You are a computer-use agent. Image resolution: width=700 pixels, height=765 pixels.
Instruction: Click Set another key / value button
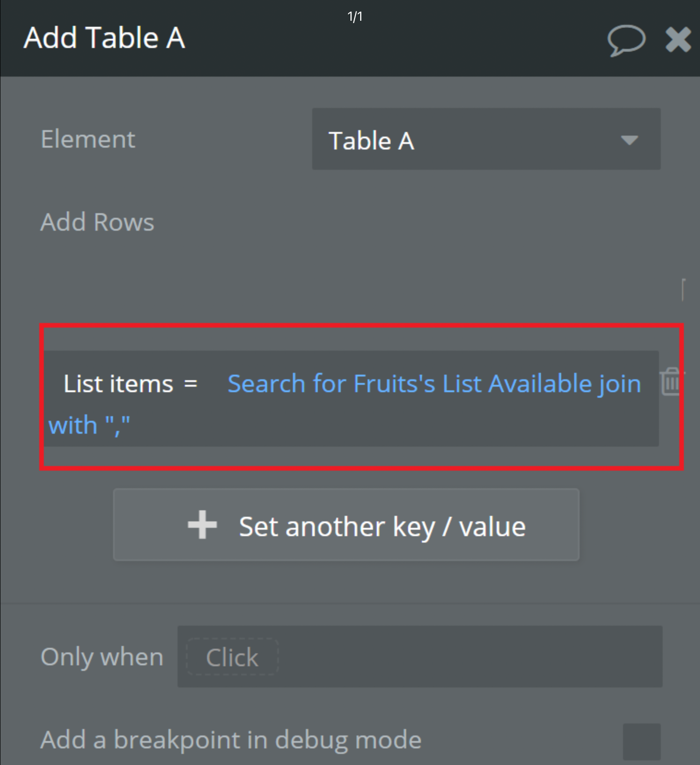(x=346, y=525)
